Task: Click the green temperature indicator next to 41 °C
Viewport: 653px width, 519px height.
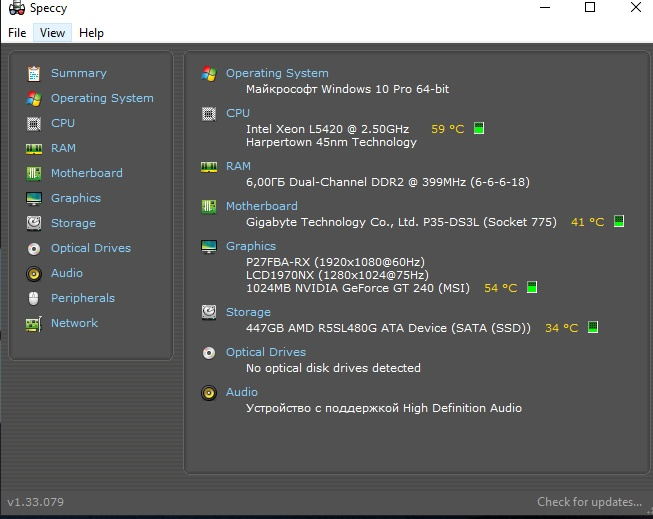Action: (619, 221)
